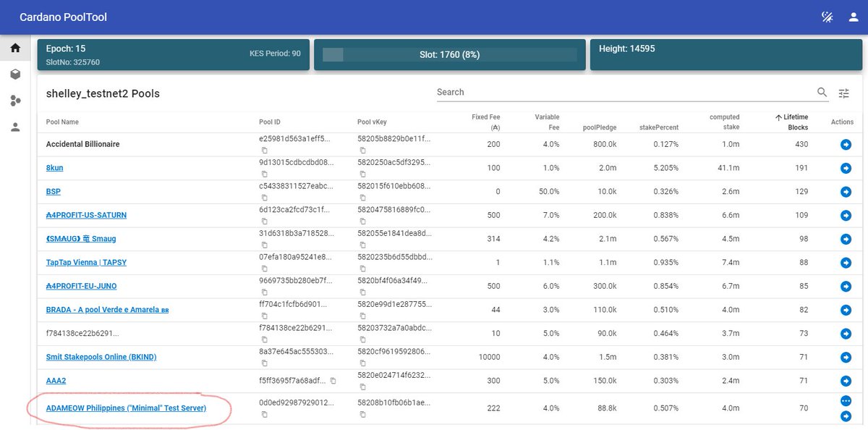
Task: Open details arrow for A4PROFIT-EU-JUNO
Action: click(x=846, y=287)
